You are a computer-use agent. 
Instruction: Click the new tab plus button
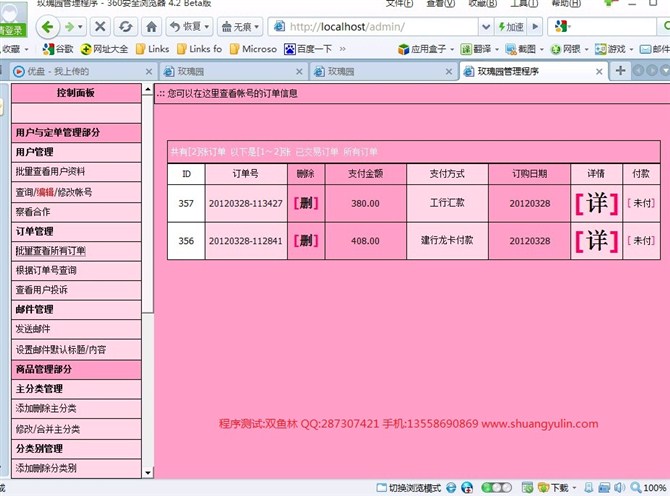[x=621, y=70]
